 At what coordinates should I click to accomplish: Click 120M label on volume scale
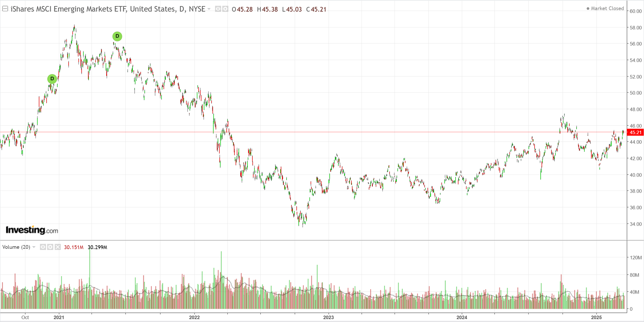click(x=636, y=257)
